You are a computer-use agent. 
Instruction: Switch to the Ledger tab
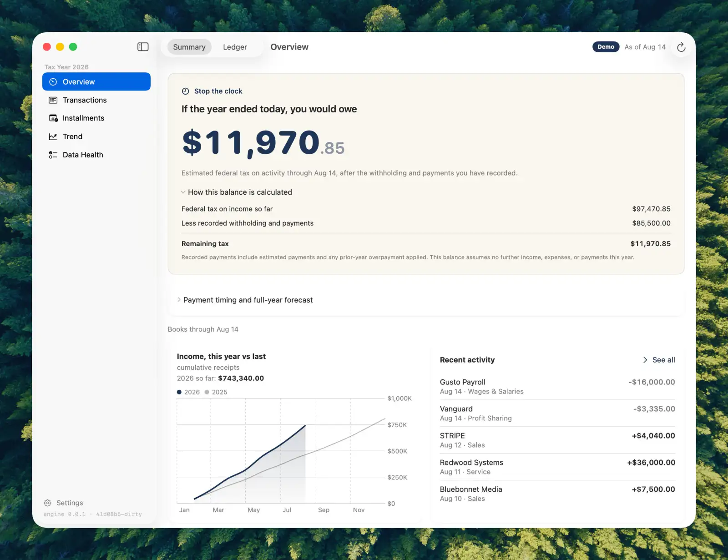click(x=235, y=47)
